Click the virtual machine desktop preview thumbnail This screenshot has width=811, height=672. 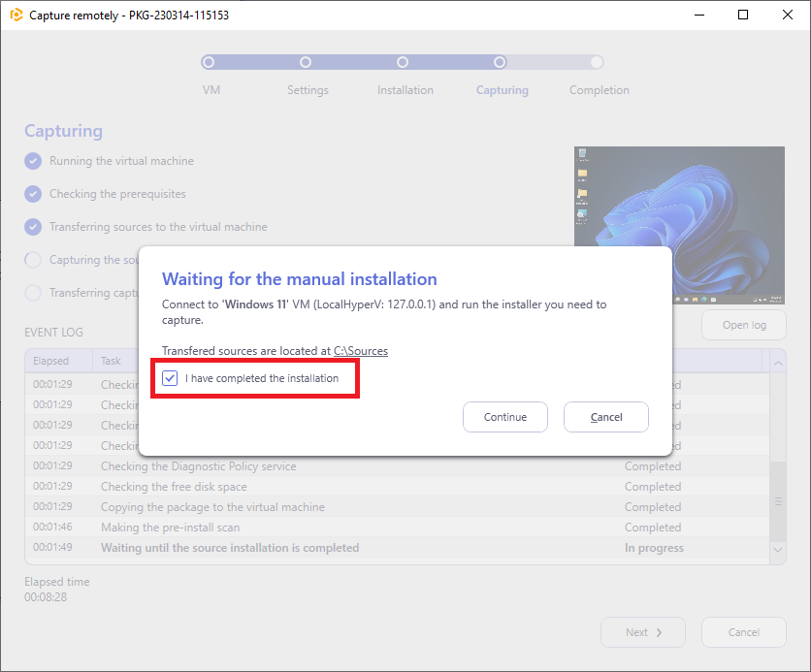pos(679,225)
